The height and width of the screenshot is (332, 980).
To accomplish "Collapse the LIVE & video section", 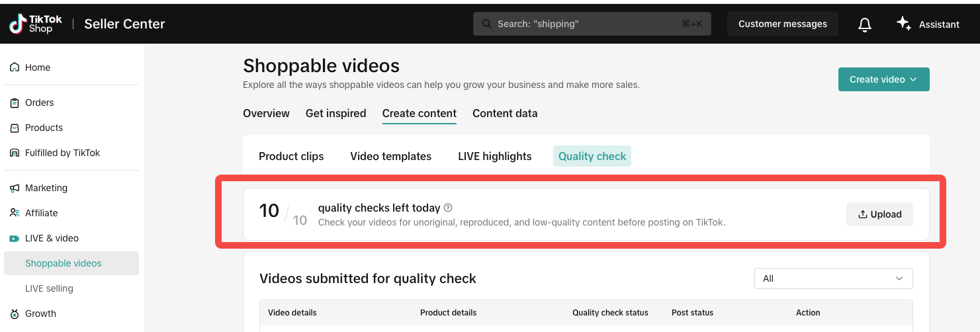I will 52,238.
